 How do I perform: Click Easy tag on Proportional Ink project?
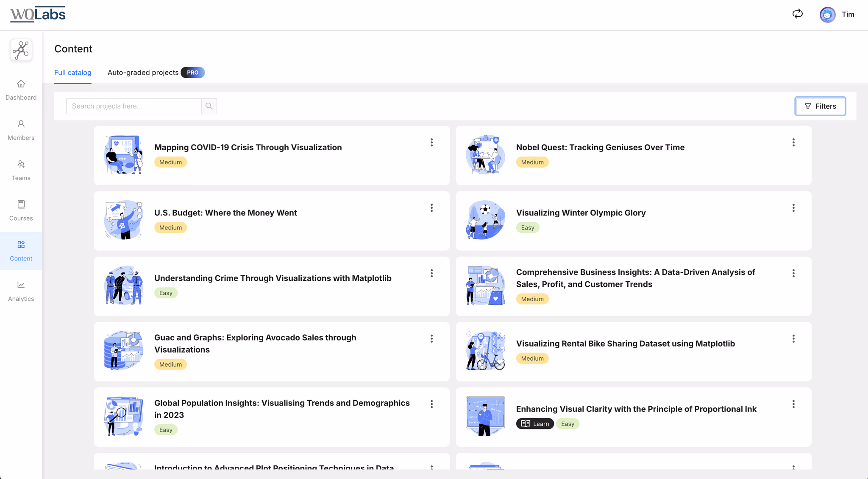coord(568,424)
